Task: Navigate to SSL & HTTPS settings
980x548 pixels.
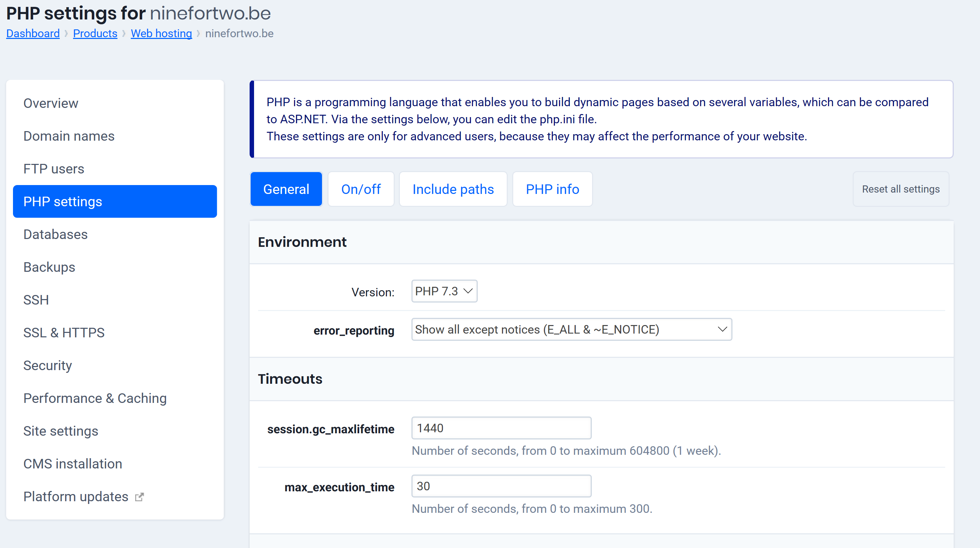Action: pyautogui.click(x=64, y=332)
